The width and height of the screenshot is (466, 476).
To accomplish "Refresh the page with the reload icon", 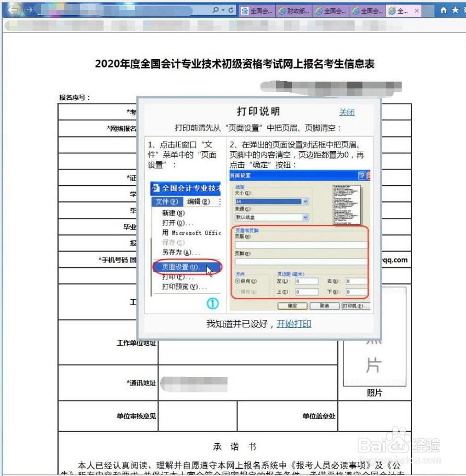I will pyautogui.click(x=231, y=10).
